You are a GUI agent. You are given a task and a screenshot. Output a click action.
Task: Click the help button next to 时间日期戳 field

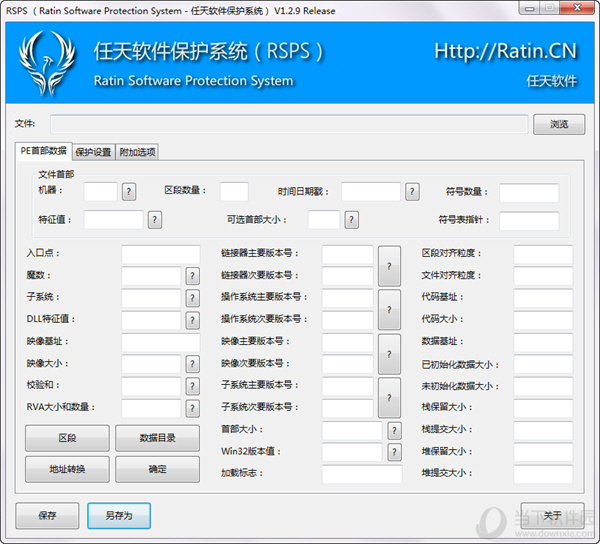coord(412,192)
